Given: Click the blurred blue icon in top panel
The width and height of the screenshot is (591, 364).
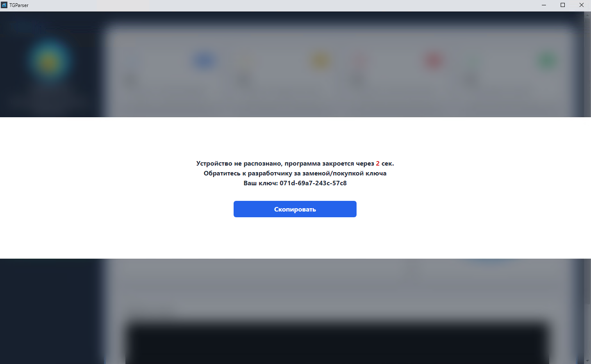Looking at the screenshot, I should pos(205,61).
